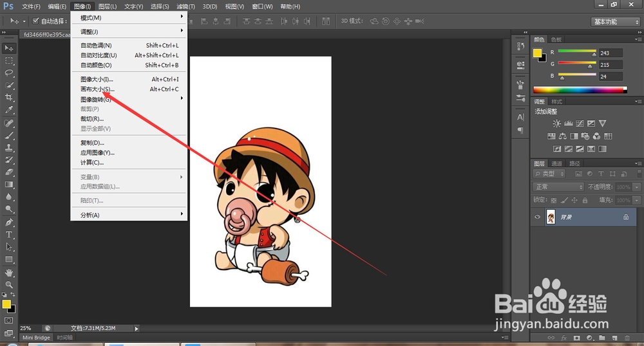Toggle the layer filtering switch
Screen dimensions: 644x346
point(639,174)
